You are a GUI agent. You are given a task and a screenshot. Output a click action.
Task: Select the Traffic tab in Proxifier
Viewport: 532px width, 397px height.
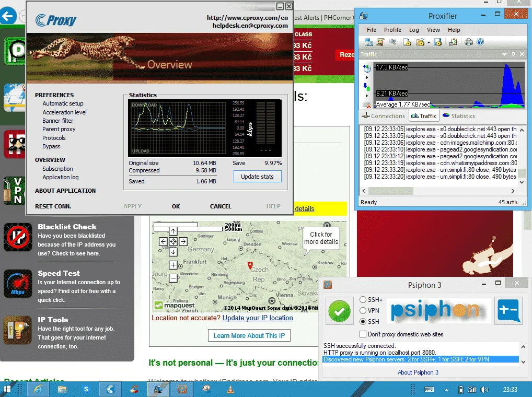click(x=424, y=116)
